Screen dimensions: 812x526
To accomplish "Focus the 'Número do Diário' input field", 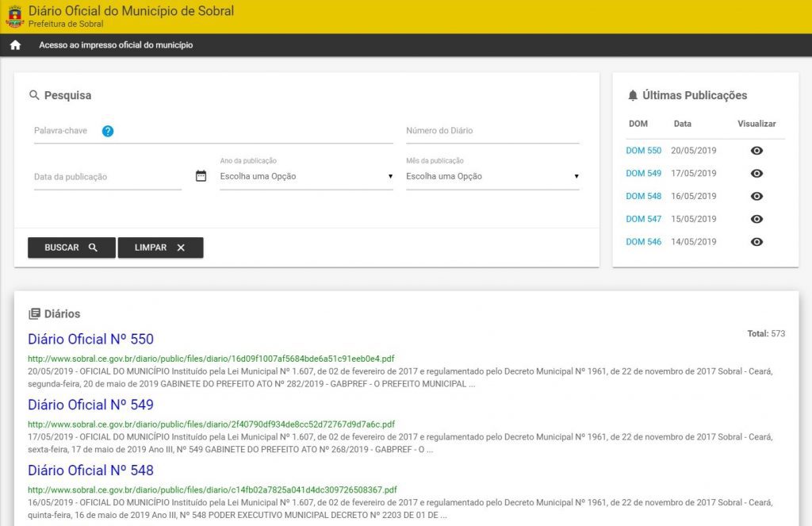I will (492, 131).
